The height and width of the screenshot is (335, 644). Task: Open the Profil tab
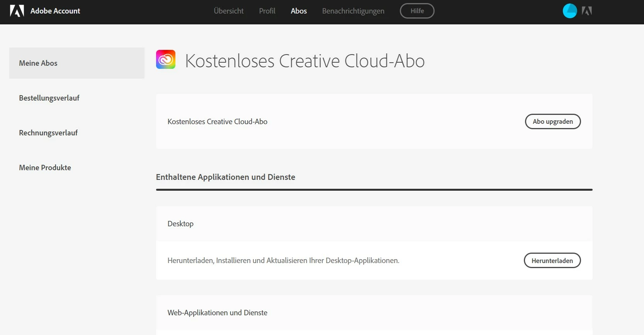267,11
